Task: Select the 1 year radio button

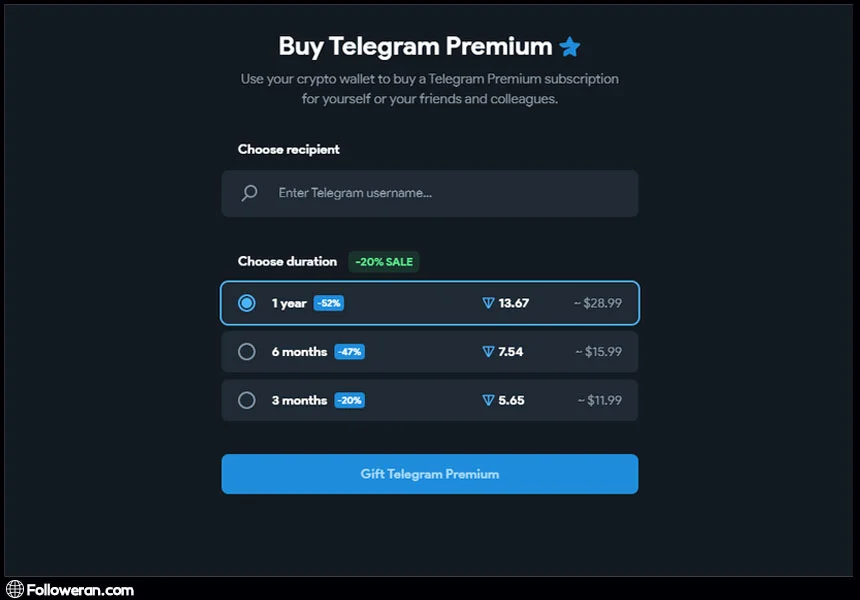Action: tap(247, 303)
